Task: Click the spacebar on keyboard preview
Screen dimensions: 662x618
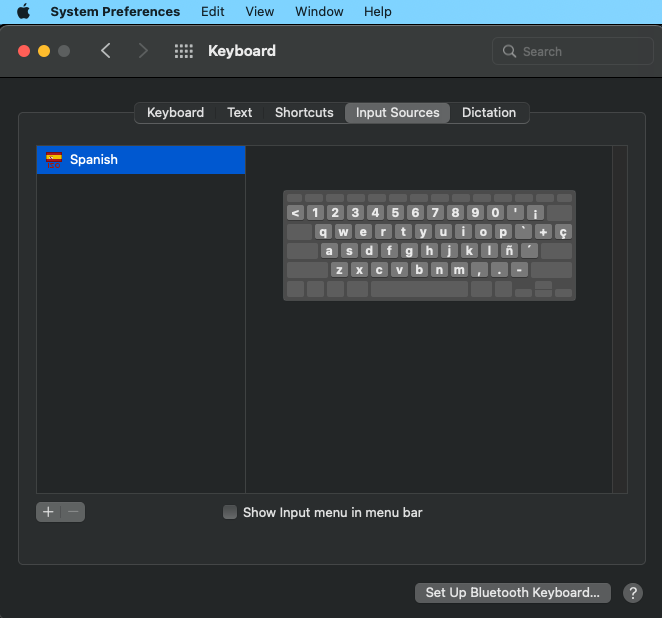Action: (419, 289)
